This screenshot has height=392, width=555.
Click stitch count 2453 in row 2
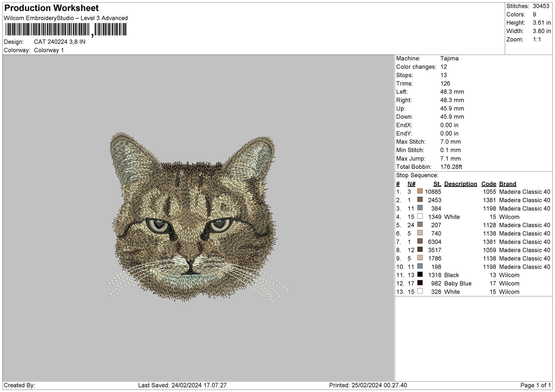(435, 200)
